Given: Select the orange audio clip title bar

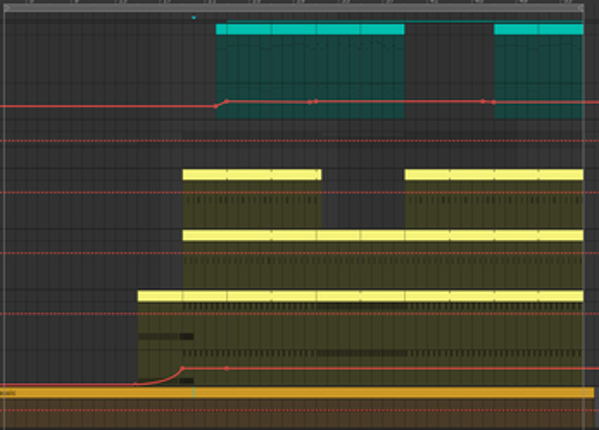Looking at the screenshot, I should pyautogui.click(x=297, y=393).
